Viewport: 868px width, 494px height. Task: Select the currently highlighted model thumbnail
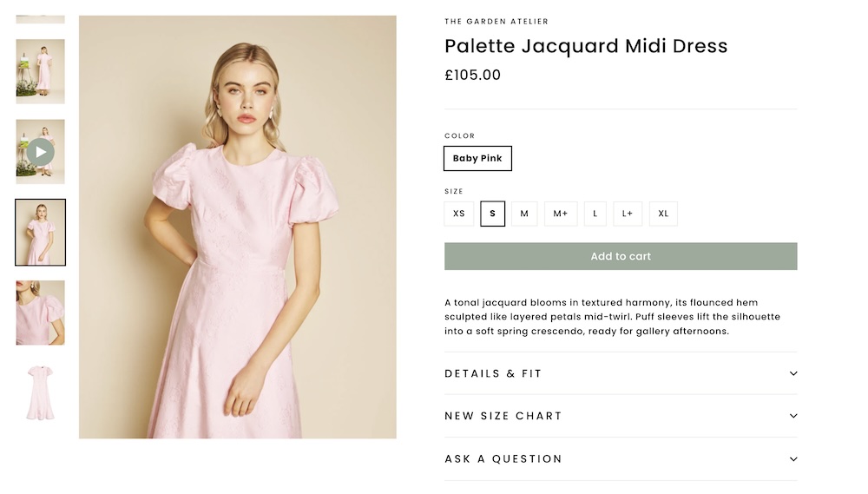pyautogui.click(x=40, y=233)
